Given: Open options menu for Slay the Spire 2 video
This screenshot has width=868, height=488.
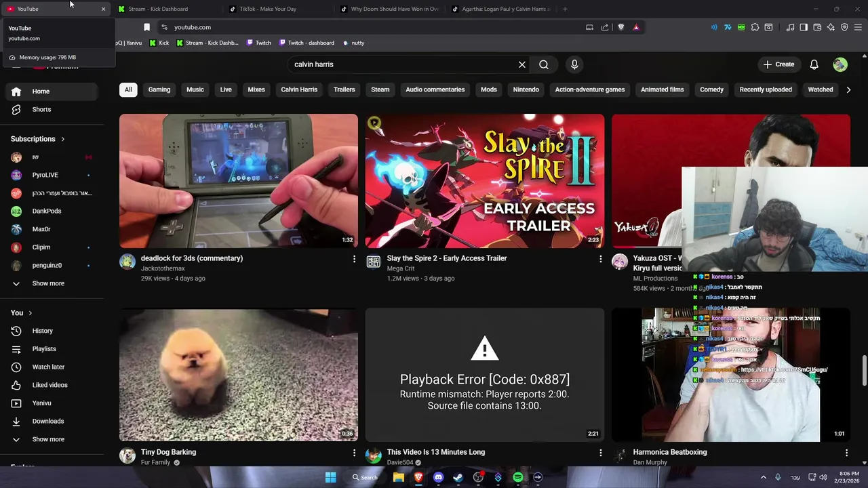Looking at the screenshot, I should (600, 259).
